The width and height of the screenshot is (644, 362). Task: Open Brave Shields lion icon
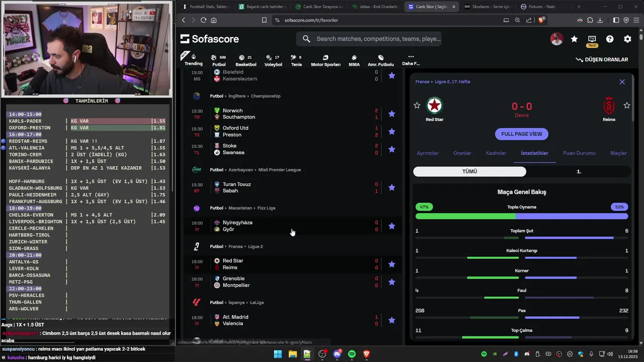[x=541, y=20]
